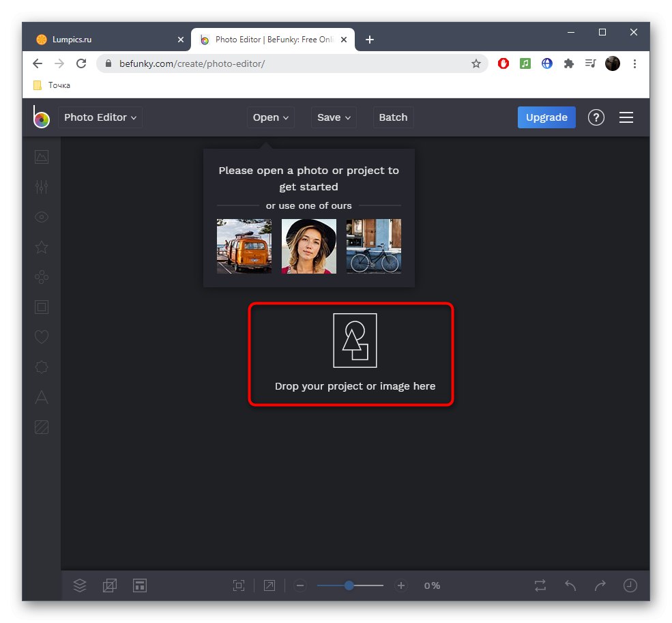Open the browser profile avatar
672x623 pixels.
click(x=613, y=63)
